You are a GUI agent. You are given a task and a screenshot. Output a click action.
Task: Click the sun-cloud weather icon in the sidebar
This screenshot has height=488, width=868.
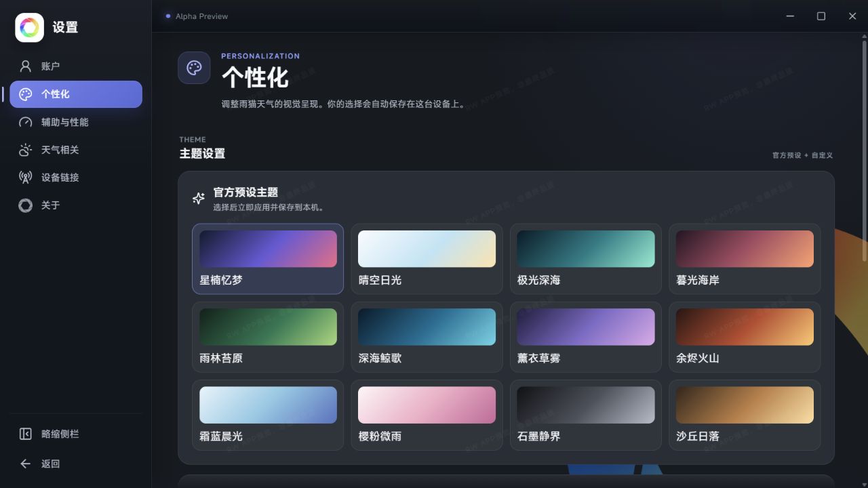pos(25,150)
